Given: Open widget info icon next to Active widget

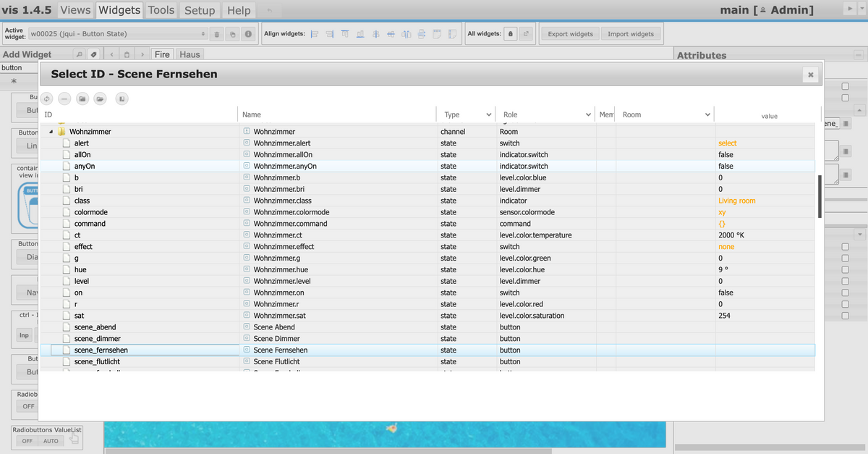Looking at the screenshot, I should [x=248, y=34].
